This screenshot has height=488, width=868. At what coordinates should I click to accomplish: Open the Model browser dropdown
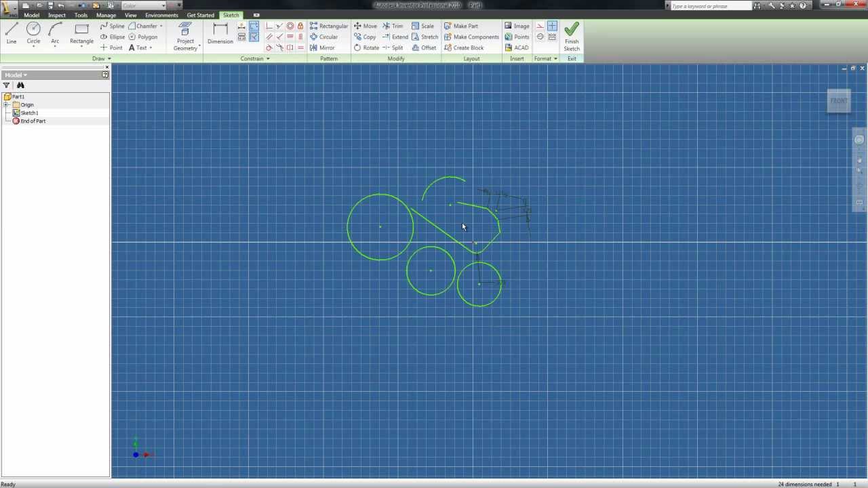[16, 75]
